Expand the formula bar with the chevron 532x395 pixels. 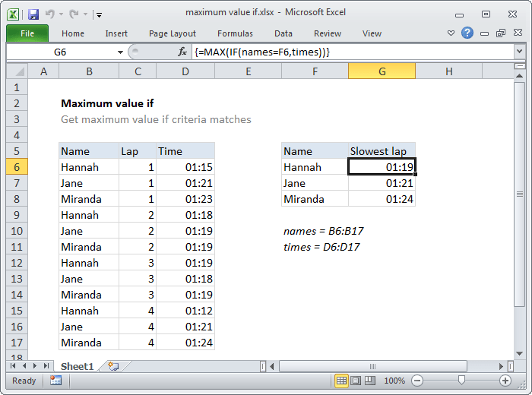click(519, 52)
